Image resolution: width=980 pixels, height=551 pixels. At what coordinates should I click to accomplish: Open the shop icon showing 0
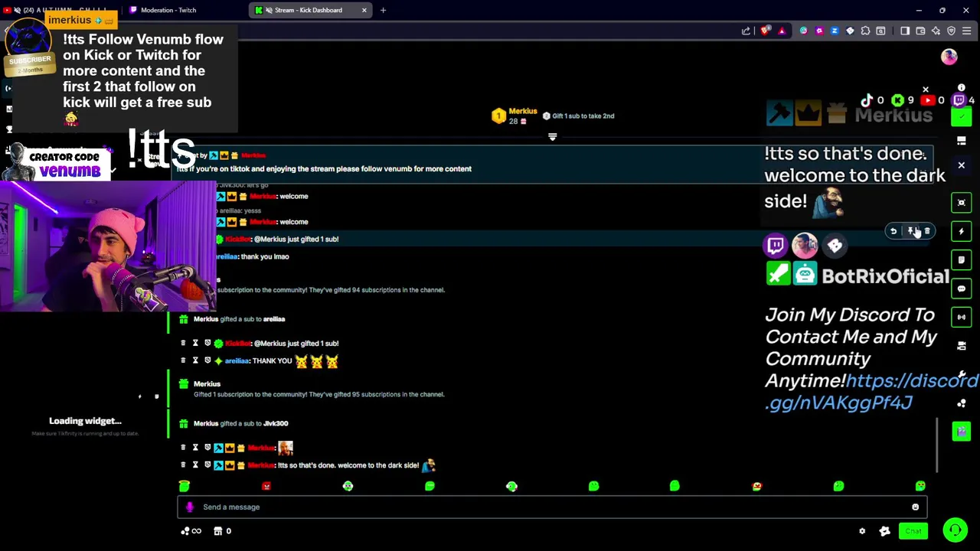coord(222,531)
